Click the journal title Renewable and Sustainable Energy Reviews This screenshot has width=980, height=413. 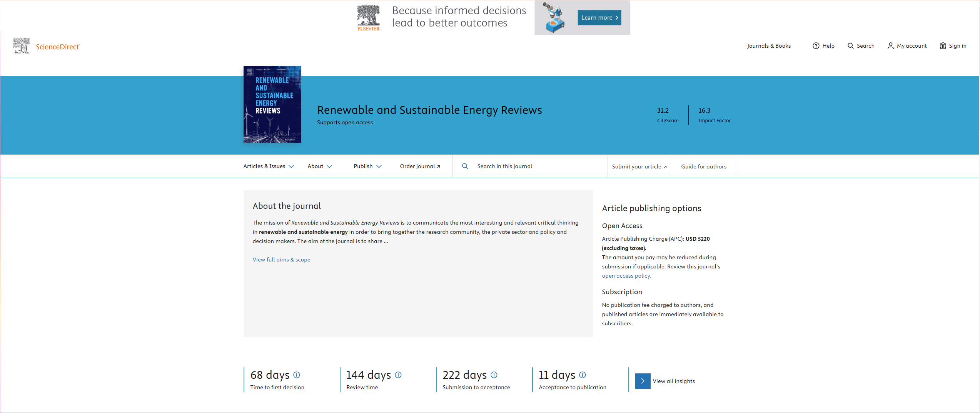pyautogui.click(x=429, y=110)
